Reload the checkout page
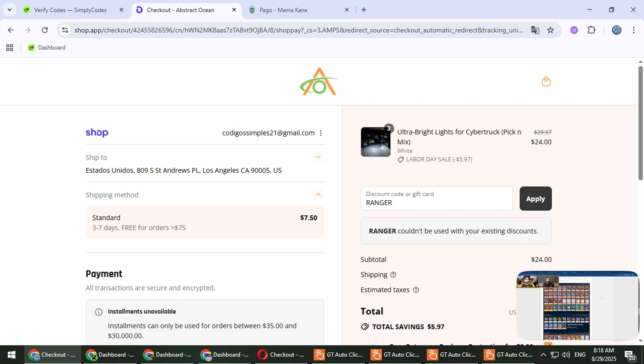This screenshot has height=364, width=644. 45,30
